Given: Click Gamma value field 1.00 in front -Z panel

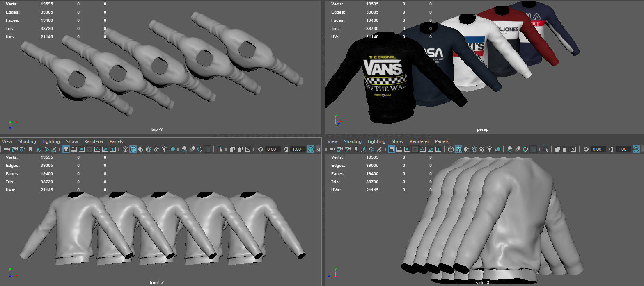Looking at the screenshot, I should click(x=298, y=149).
